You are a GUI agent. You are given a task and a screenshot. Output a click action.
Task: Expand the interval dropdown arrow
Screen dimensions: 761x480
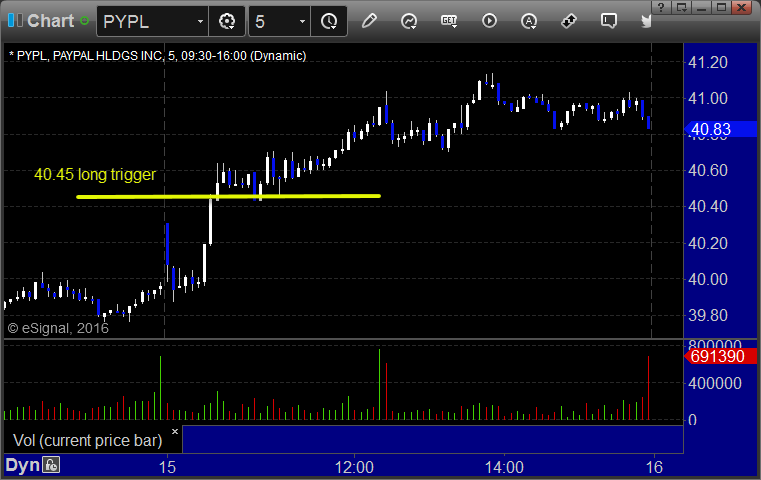[302, 21]
